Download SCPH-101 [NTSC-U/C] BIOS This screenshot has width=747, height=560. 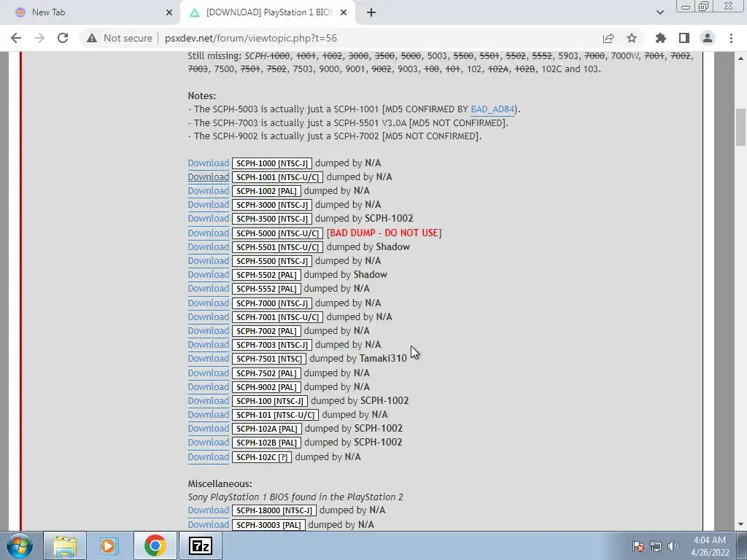coord(208,415)
